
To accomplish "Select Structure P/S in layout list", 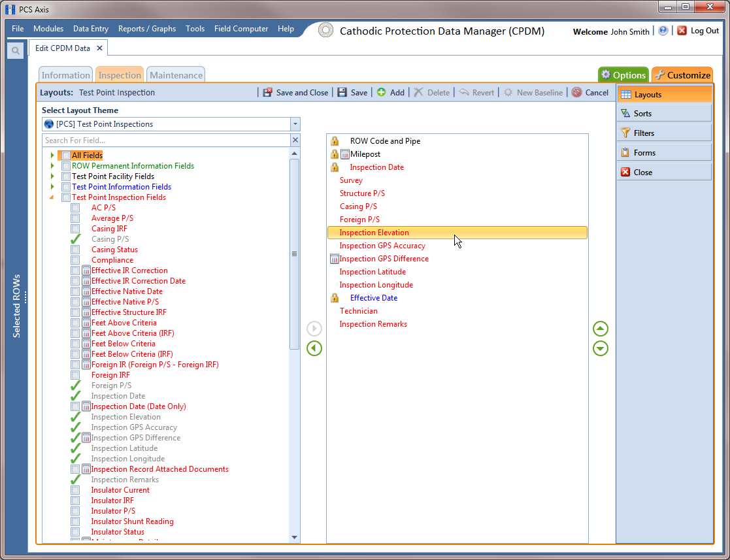I will (362, 193).
